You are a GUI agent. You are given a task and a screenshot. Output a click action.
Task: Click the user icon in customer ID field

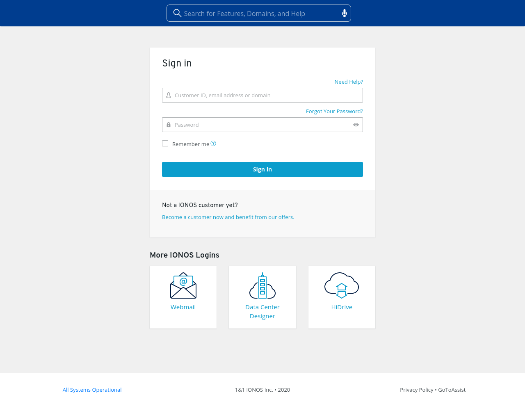pos(169,95)
